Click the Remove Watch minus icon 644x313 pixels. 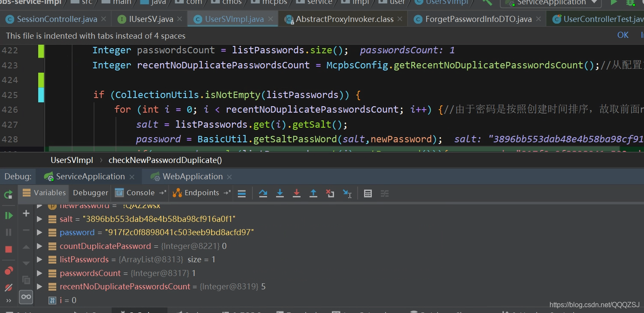click(x=26, y=230)
